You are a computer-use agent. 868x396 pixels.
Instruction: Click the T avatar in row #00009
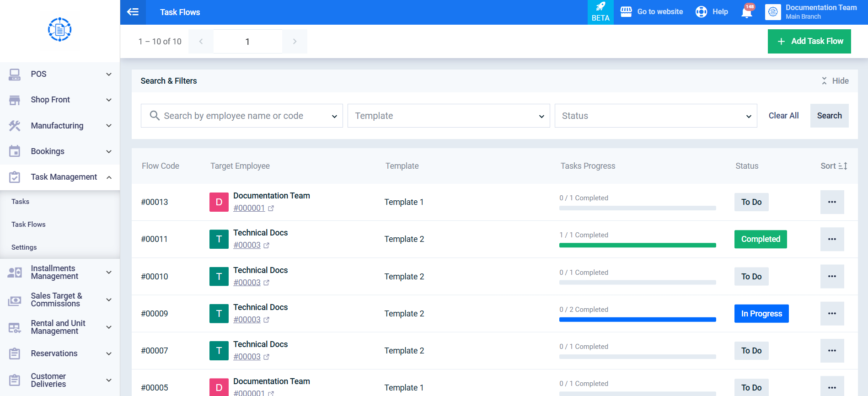[x=219, y=313]
